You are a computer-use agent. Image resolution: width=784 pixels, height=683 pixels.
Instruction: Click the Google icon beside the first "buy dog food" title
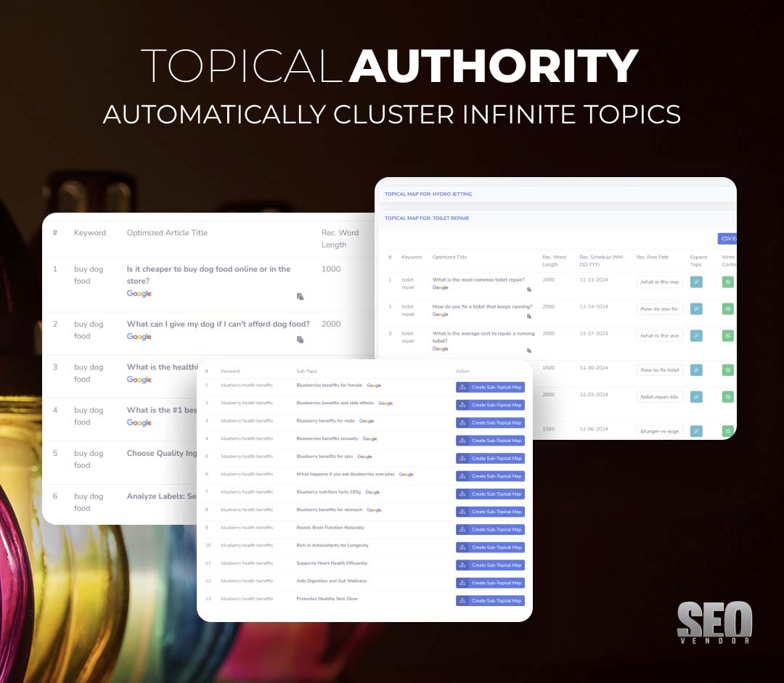(138, 294)
